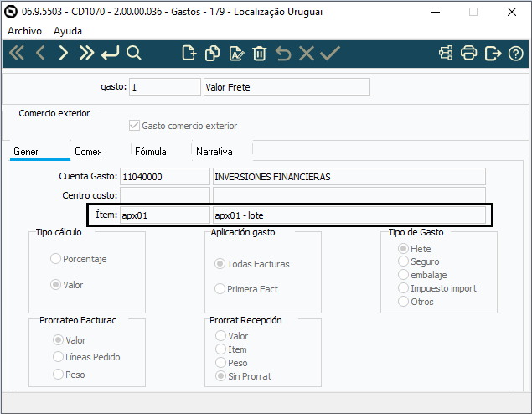Open help question mark icon
Image resolution: width=532 pixels, height=414 pixels.
[x=516, y=54]
